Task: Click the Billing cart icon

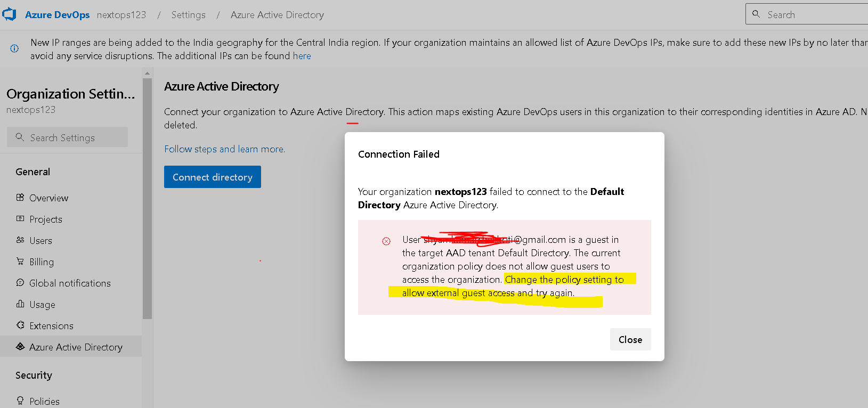Action: tap(20, 261)
